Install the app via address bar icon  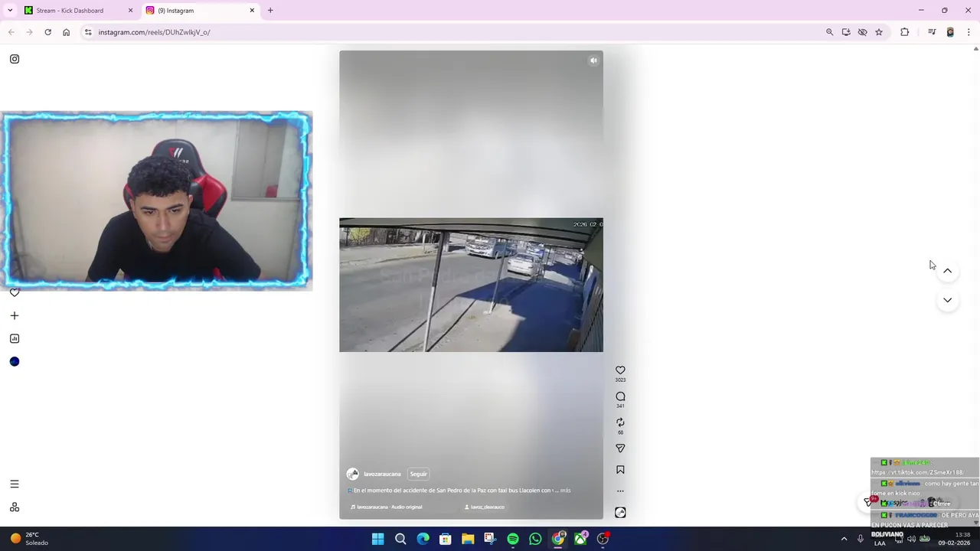pyautogui.click(x=846, y=32)
